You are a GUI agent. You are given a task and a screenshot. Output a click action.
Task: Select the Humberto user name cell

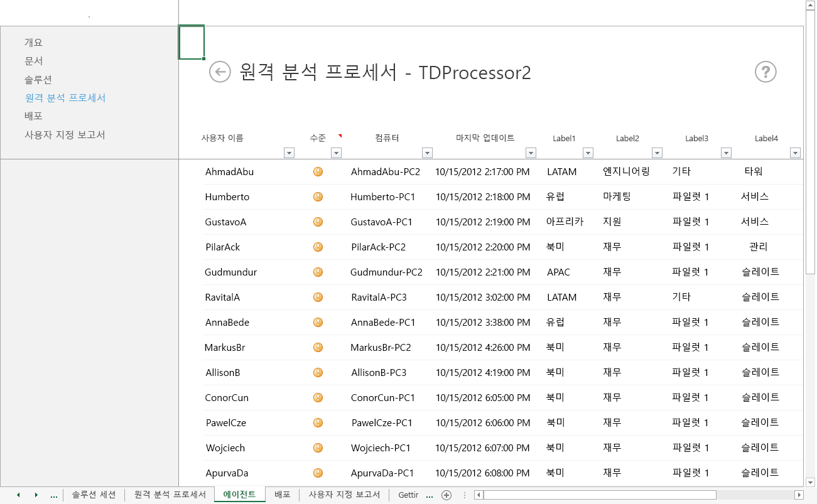(227, 196)
